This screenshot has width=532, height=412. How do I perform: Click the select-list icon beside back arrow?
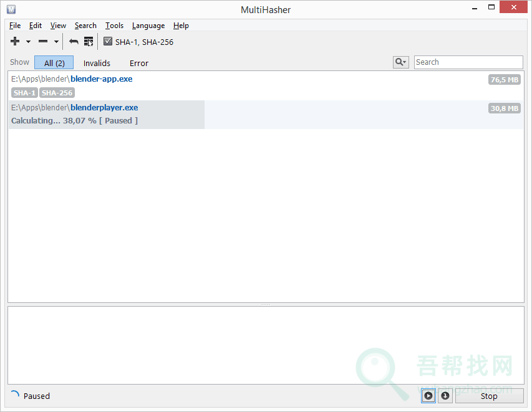pyautogui.click(x=89, y=42)
